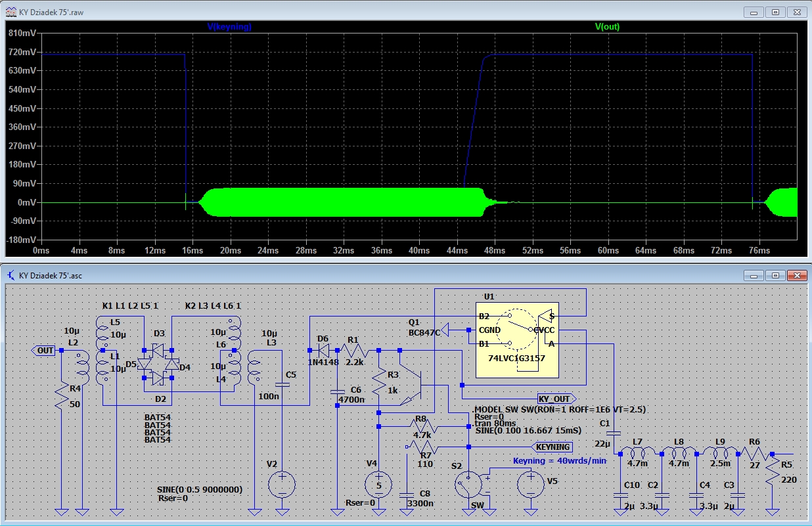This screenshot has width=812, height=526.
Task: Select capacitor C1 22µ symbol
Action: pos(614,433)
